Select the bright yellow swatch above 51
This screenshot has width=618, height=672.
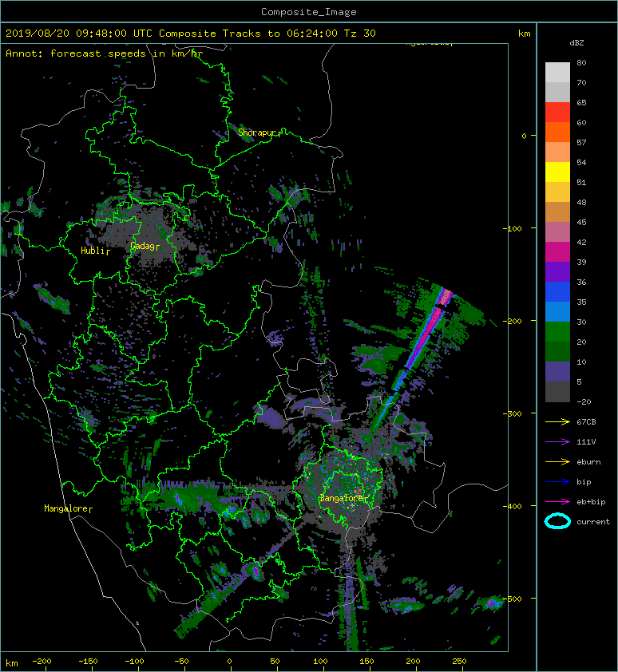557,172
